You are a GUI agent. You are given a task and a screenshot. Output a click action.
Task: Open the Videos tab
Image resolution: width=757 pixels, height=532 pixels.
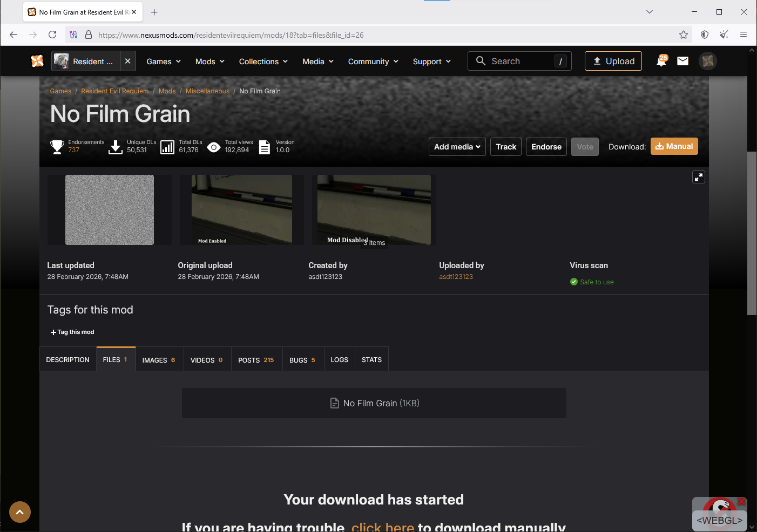(207, 360)
